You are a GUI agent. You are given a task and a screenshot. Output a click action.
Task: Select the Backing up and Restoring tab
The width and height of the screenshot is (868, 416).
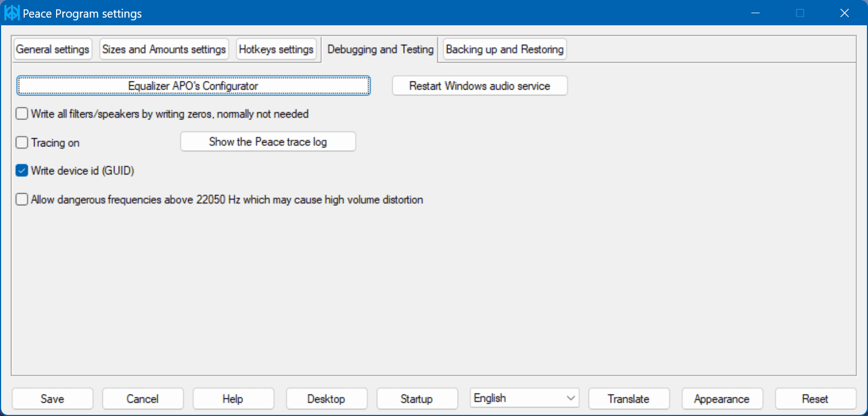(504, 50)
